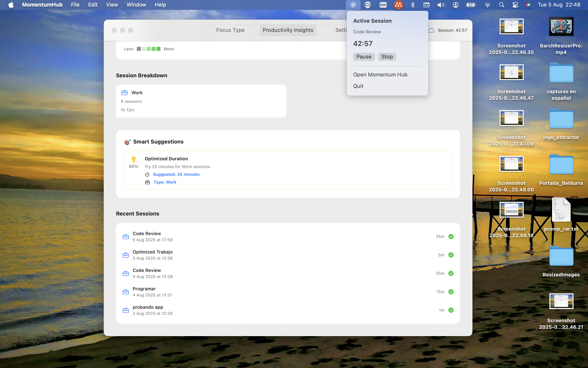Click the briefcase icon of Optimized Trabajo session
Screen dimensions: 588x368
[x=126, y=255]
